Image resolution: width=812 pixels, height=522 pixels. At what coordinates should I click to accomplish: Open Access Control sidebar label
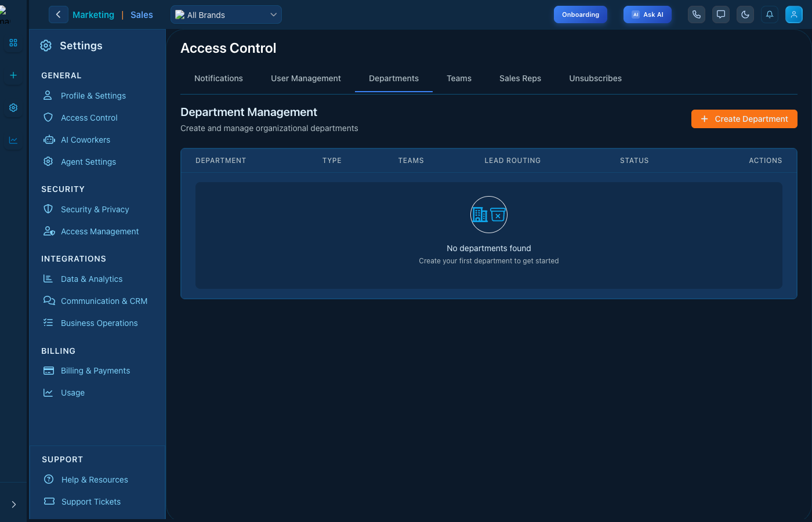(x=89, y=118)
